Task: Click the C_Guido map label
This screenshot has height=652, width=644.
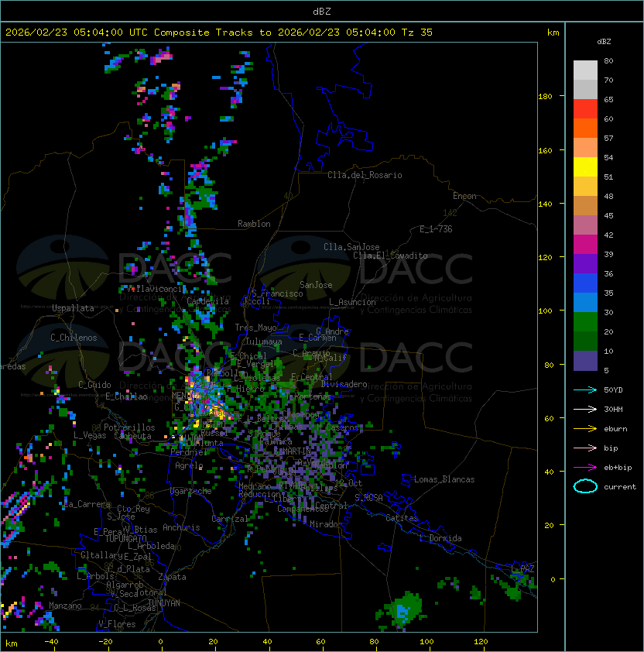Action: [94, 385]
